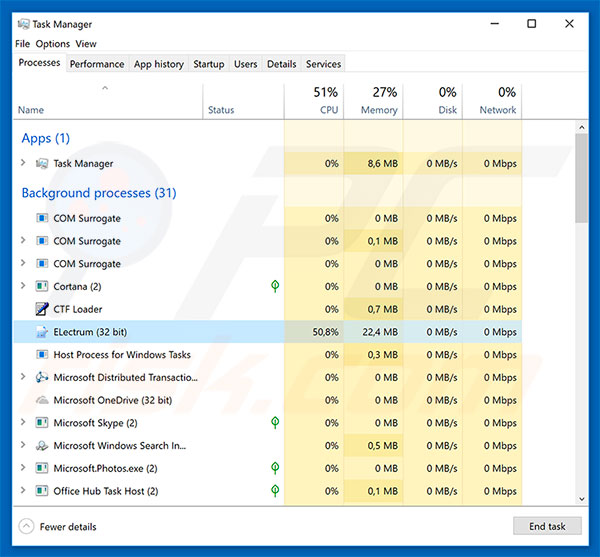The image size is (600, 557).
Task: Click the Microsoft Skype process icon
Action: (42, 423)
